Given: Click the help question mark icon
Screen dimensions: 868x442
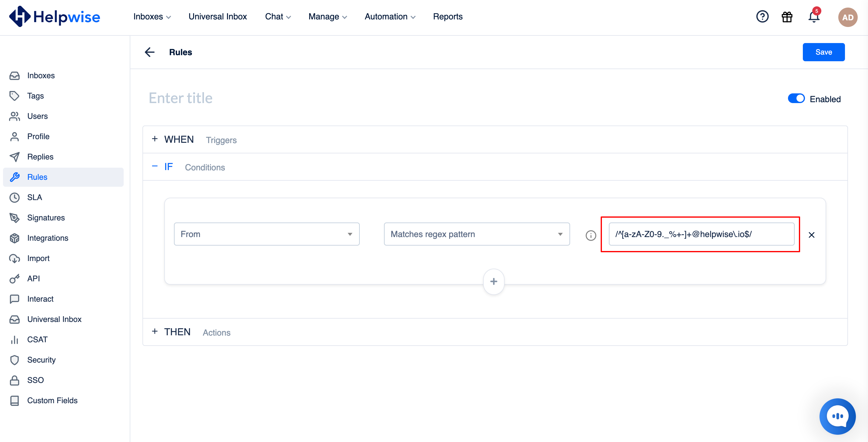Looking at the screenshot, I should point(763,16).
